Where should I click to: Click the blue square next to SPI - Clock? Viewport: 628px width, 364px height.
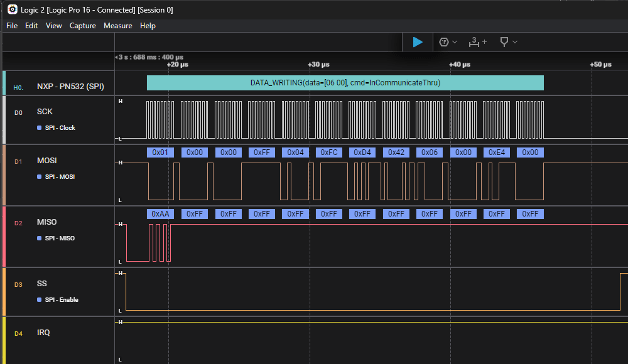pos(39,128)
